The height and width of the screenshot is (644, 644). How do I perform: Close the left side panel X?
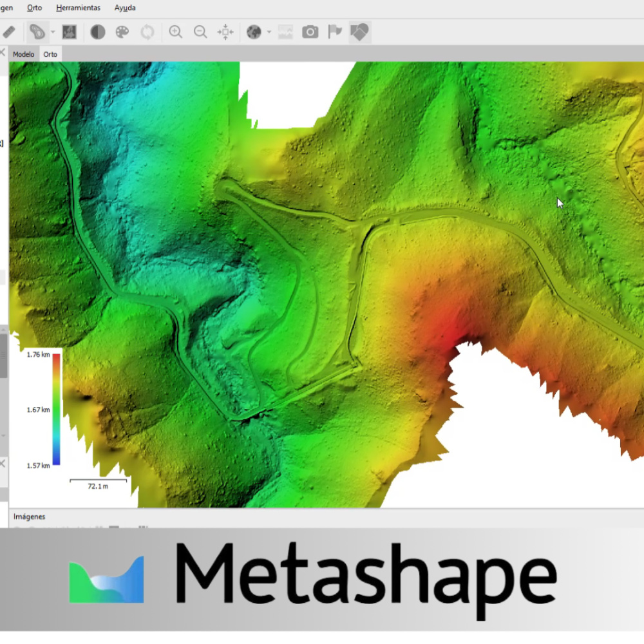click(3, 52)
